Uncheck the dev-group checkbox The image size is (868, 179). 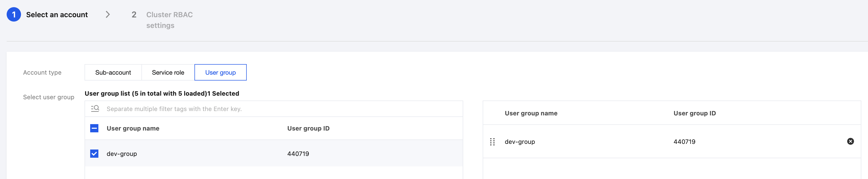pos(94,154)
